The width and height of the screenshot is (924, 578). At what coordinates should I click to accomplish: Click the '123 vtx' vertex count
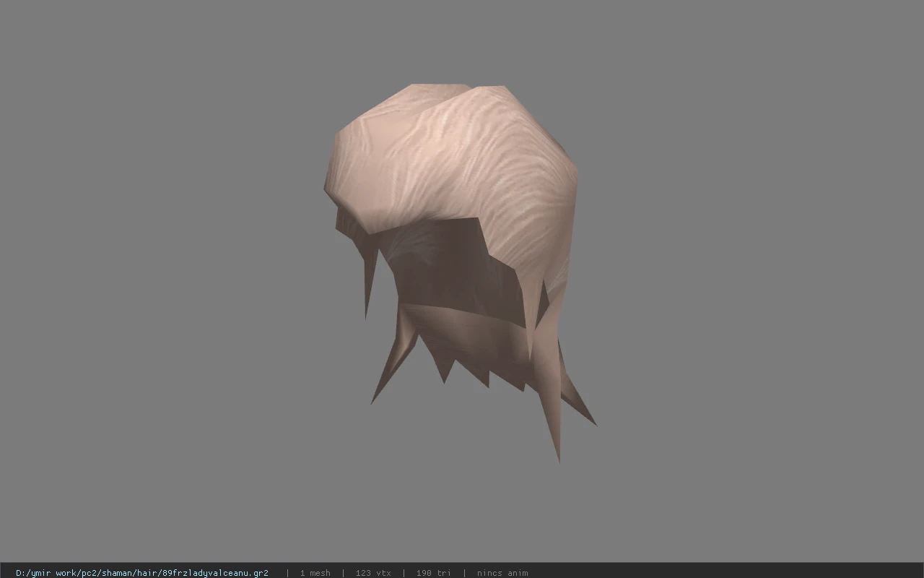pyautogui.click(x=373, y=573)
